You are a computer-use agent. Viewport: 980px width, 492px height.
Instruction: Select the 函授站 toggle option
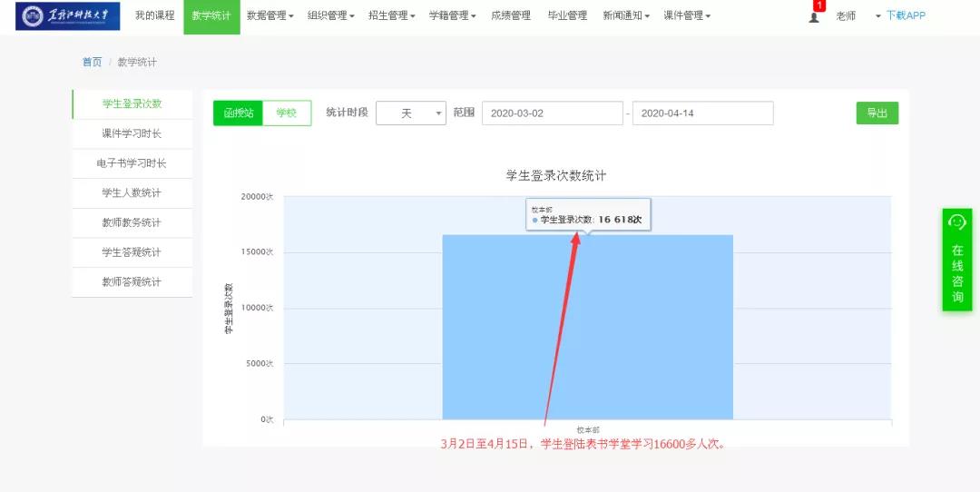tap(238, 113)
